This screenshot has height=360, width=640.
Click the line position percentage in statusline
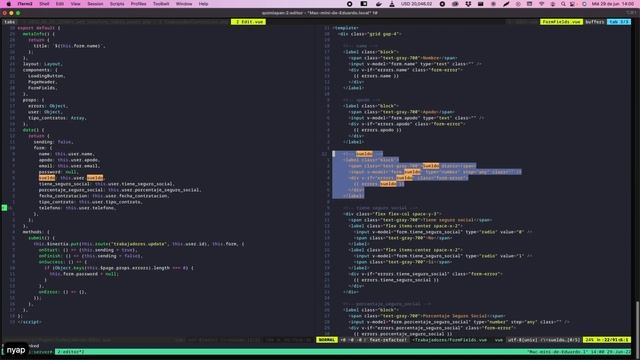coord(590,340)
